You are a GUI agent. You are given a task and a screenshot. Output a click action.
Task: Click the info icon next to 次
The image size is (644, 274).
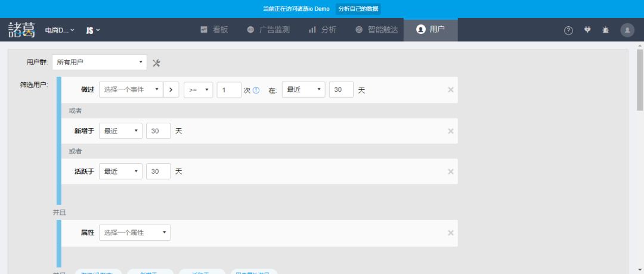click(x=256, y=90)
